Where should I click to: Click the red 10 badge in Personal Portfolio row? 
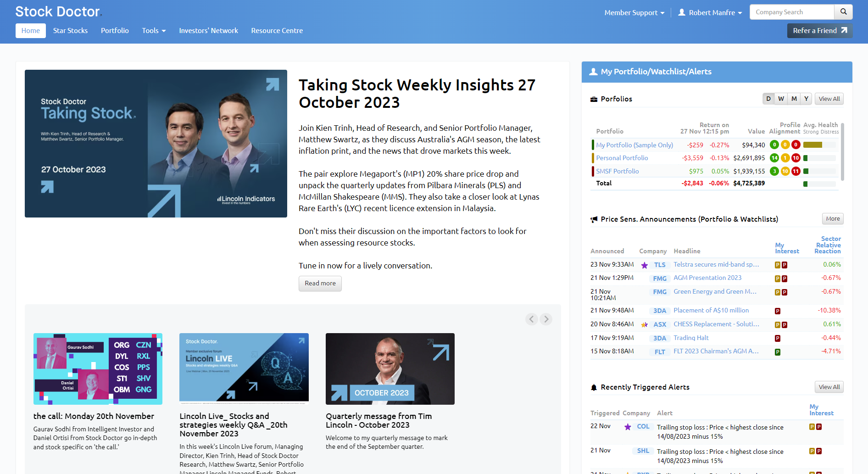point(796,158)
